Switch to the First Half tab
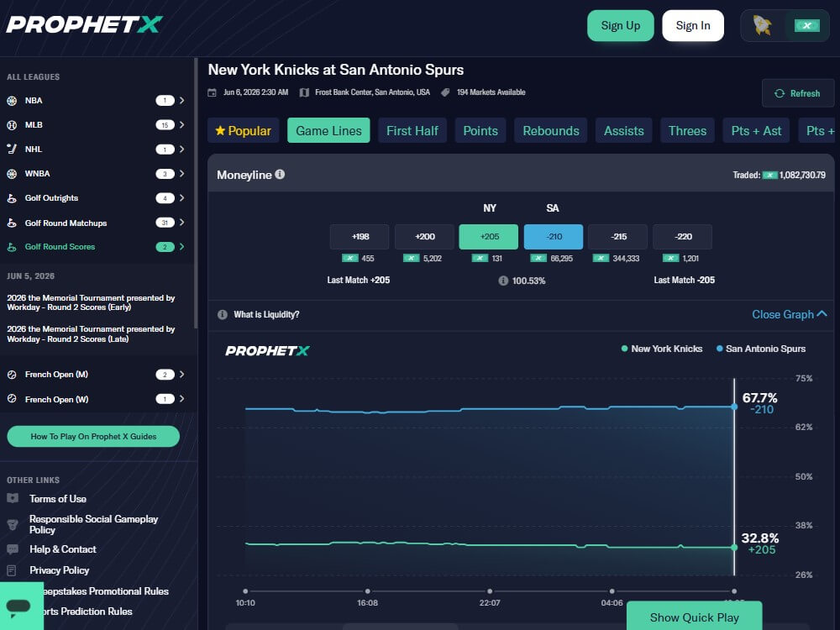 click(x=412, y=131)
